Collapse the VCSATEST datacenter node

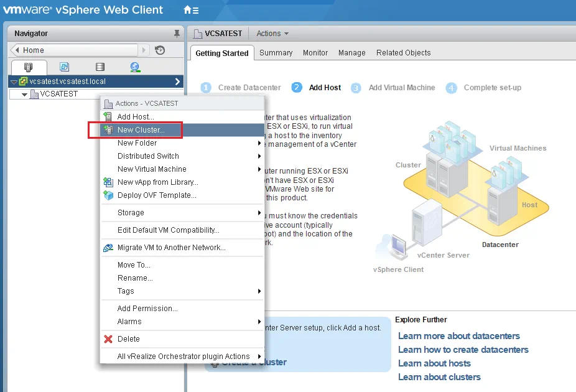[x=25, y=95]
